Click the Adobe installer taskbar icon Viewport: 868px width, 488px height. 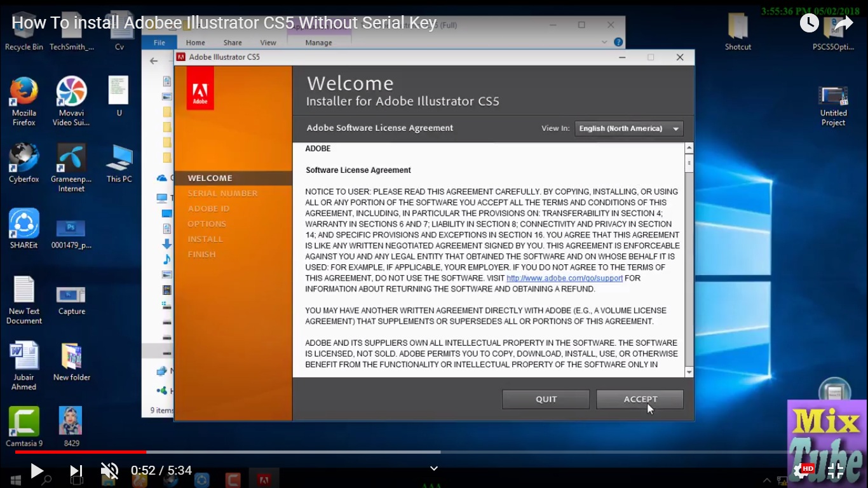tap(264, 480)
